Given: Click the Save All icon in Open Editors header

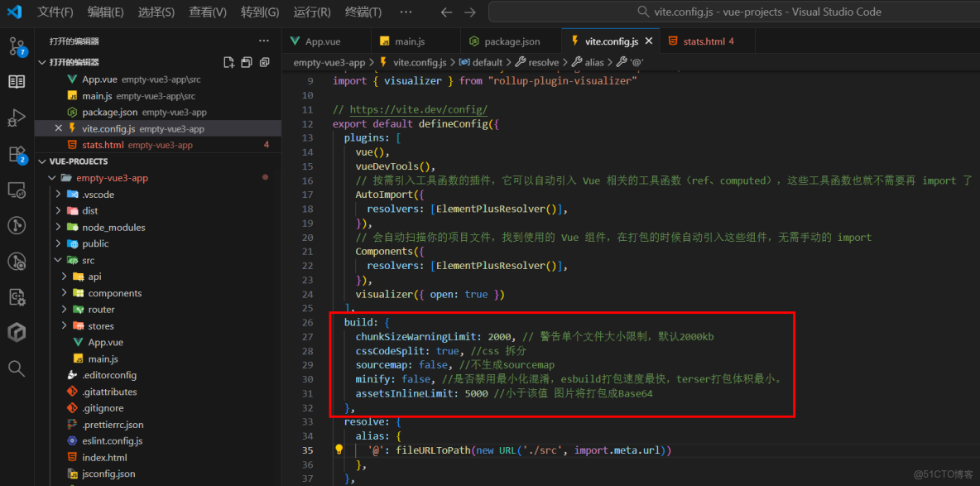Looking at the screenshot, I should click(248, 61).
